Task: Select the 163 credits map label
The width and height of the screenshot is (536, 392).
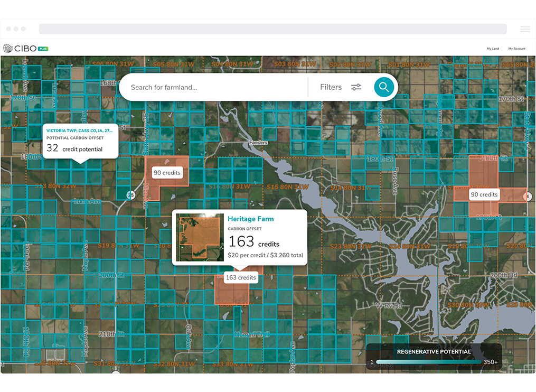Action: coord(241,277)
